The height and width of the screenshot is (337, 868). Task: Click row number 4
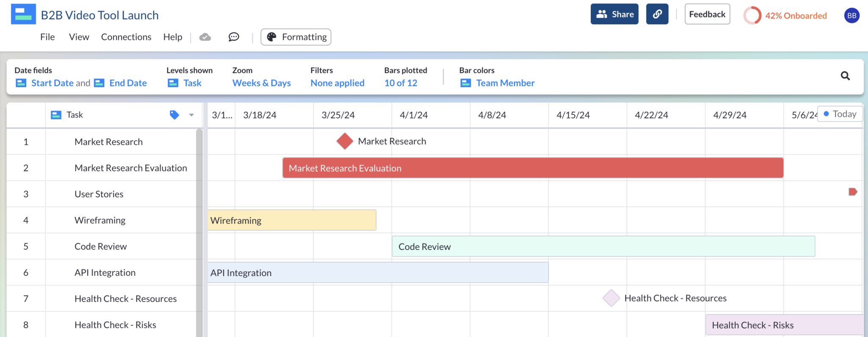pyautogui.click(x=26, y=220)
